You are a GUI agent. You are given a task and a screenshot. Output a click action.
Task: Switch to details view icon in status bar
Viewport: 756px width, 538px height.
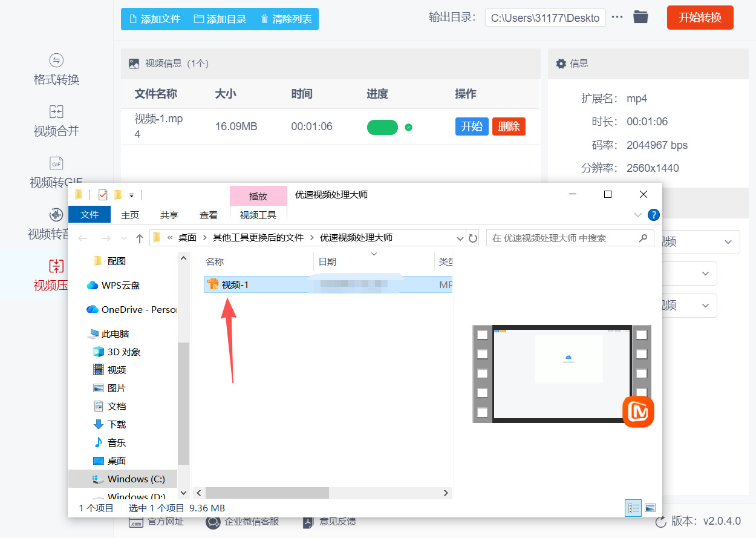[x=633, y=508]
